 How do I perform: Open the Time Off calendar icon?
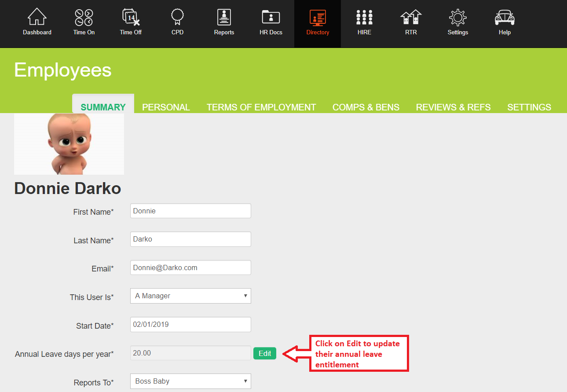point(131,18)
